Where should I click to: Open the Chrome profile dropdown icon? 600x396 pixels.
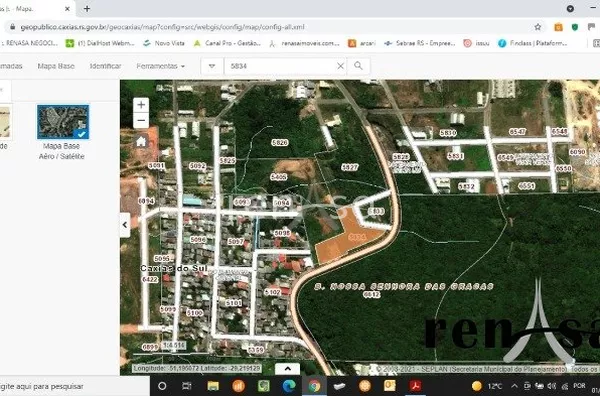[x=570, y=8]
